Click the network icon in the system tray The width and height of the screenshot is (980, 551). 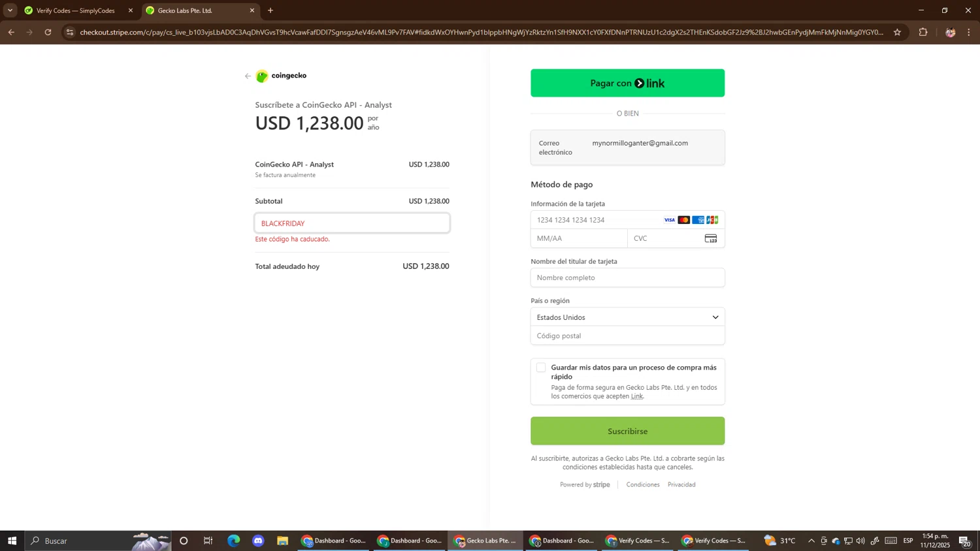[x=848, y=541]
